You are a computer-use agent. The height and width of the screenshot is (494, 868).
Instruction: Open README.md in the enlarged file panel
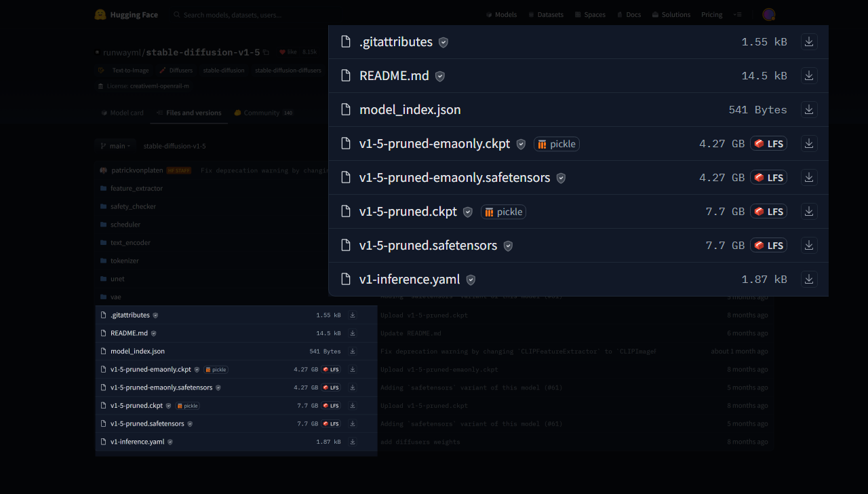click(394, 75)
